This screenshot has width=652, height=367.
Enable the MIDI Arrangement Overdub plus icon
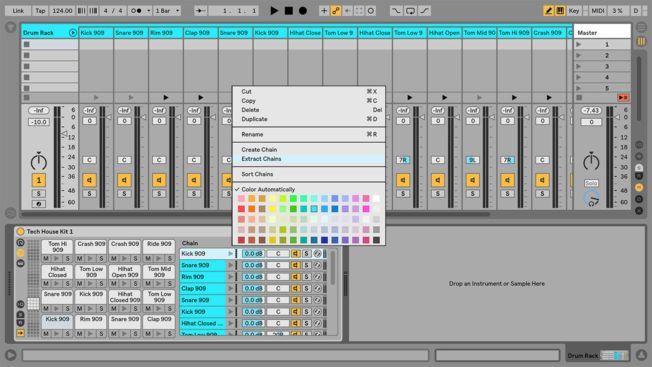tap(324, 10)
